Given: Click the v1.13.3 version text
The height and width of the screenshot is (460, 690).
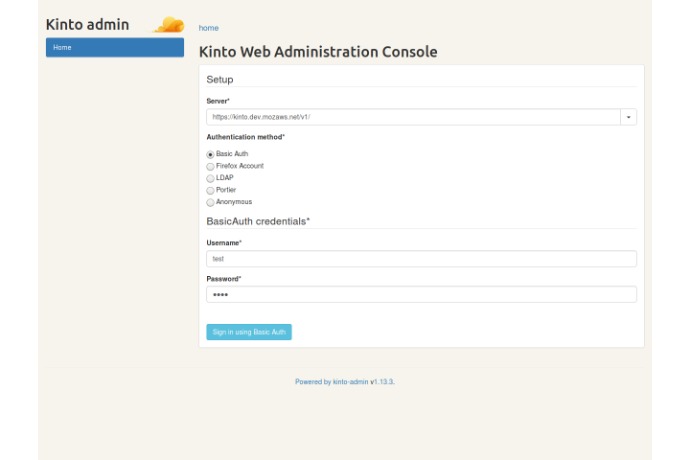Looking at the screenshot, I should coord(382,382).
